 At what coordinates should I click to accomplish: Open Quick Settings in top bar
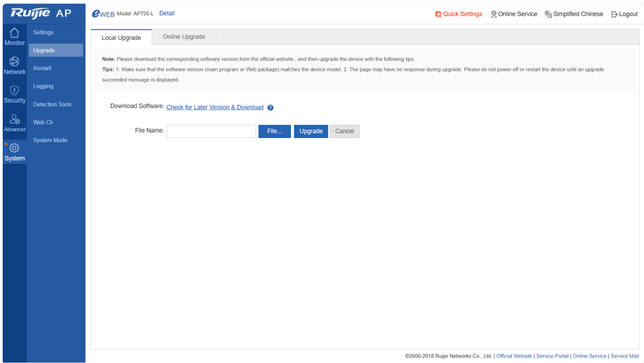click(458, 14)
